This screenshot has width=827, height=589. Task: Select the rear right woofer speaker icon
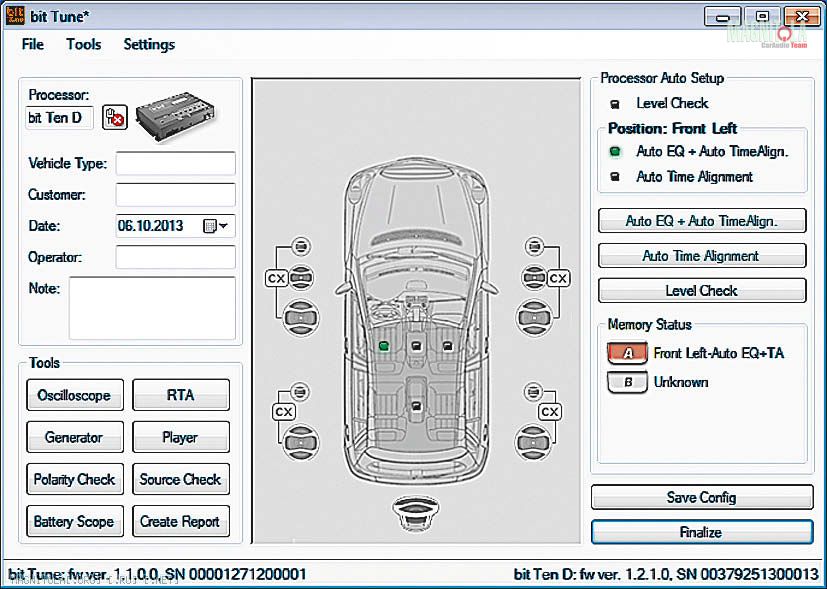tap(533, 442)
